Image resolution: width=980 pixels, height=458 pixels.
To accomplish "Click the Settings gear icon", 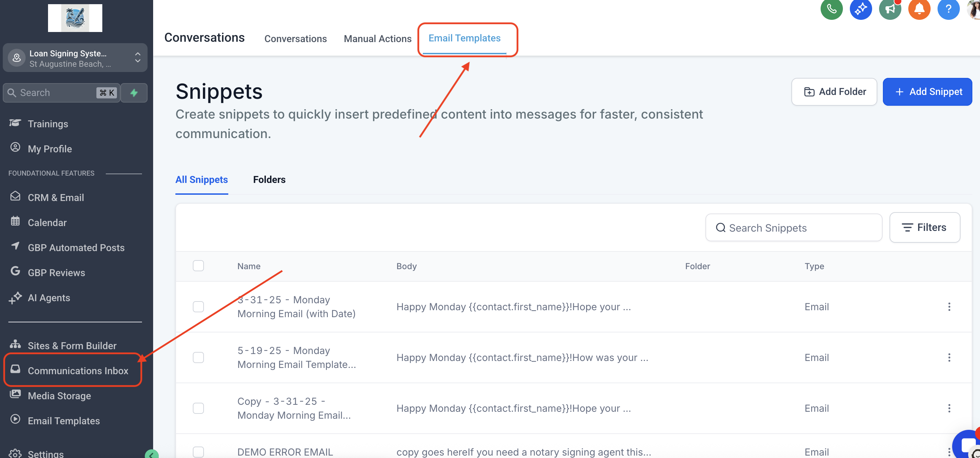I will coord(15,453).
